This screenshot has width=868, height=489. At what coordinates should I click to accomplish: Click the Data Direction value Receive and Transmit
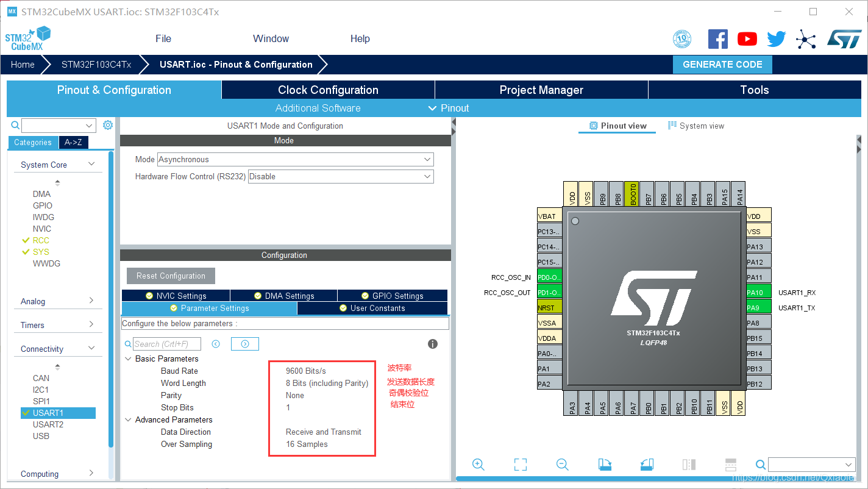324,432
